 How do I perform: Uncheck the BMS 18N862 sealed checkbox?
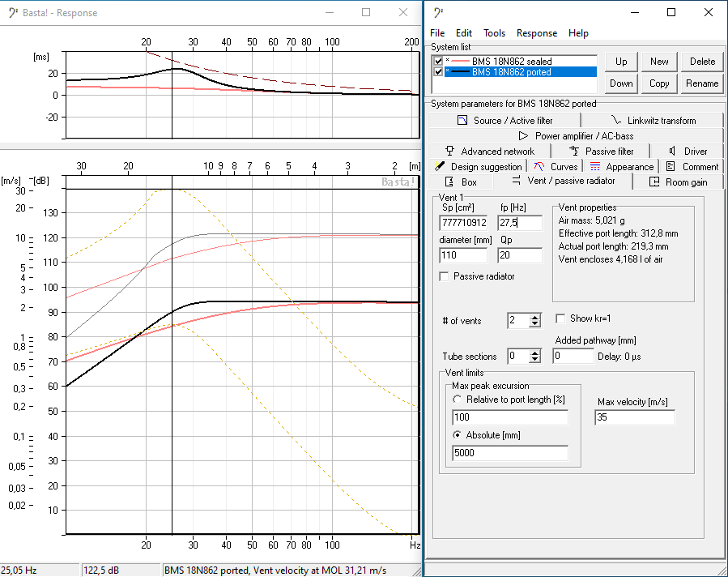click(438, 62)
